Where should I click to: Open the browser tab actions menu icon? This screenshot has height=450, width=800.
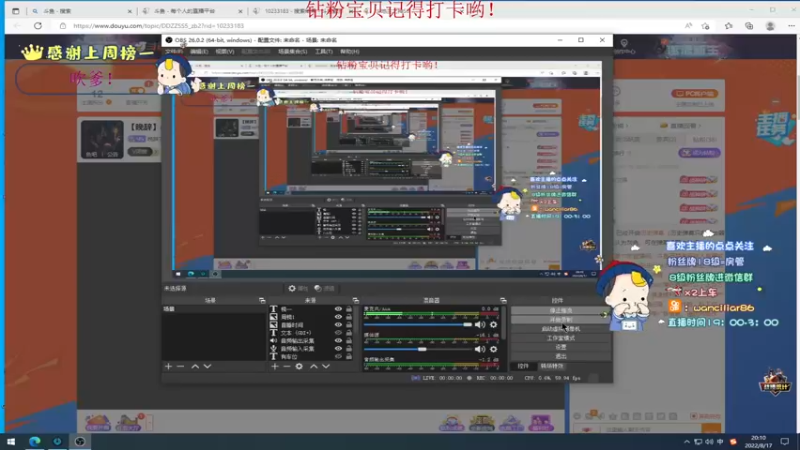click(x=15, y=11)
